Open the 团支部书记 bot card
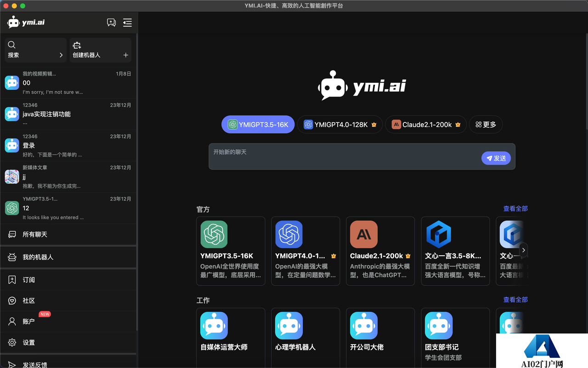Image resolution: width=588 pixels, height=368 pixels. [x=456, y=338]
